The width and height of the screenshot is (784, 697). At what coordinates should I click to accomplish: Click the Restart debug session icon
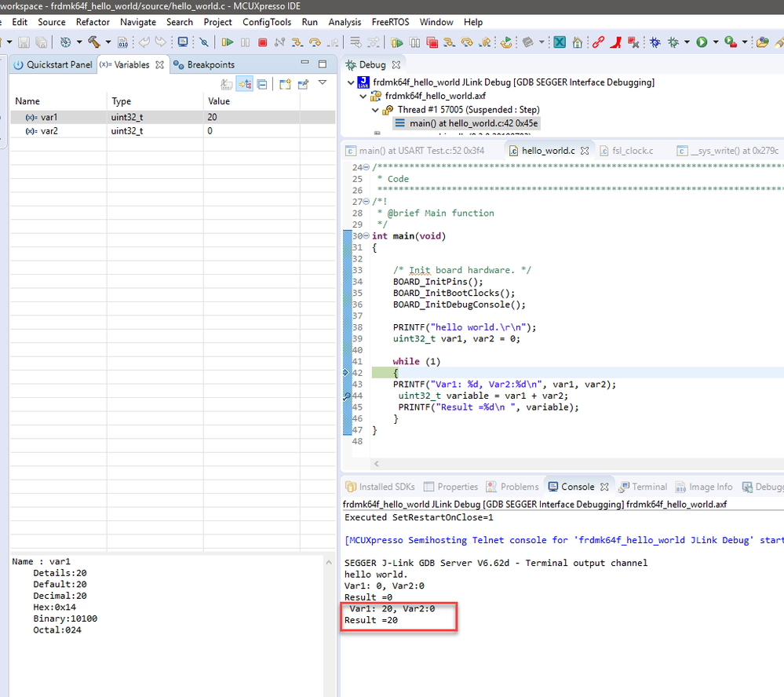pos(506,42)
